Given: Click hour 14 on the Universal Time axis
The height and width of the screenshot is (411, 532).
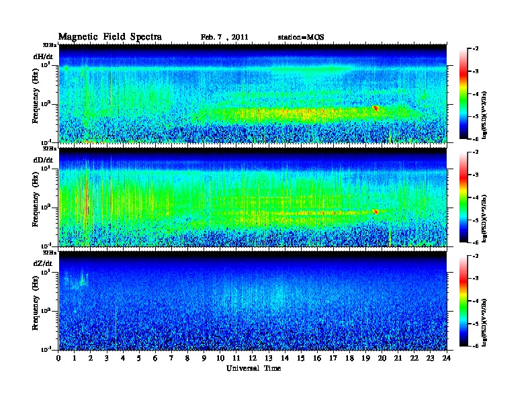Looking at the screenshot, I should click(285, 358).
